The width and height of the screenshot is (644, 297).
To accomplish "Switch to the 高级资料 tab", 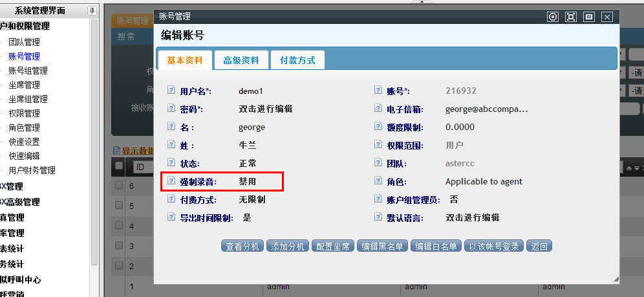I will click(241, 60).
